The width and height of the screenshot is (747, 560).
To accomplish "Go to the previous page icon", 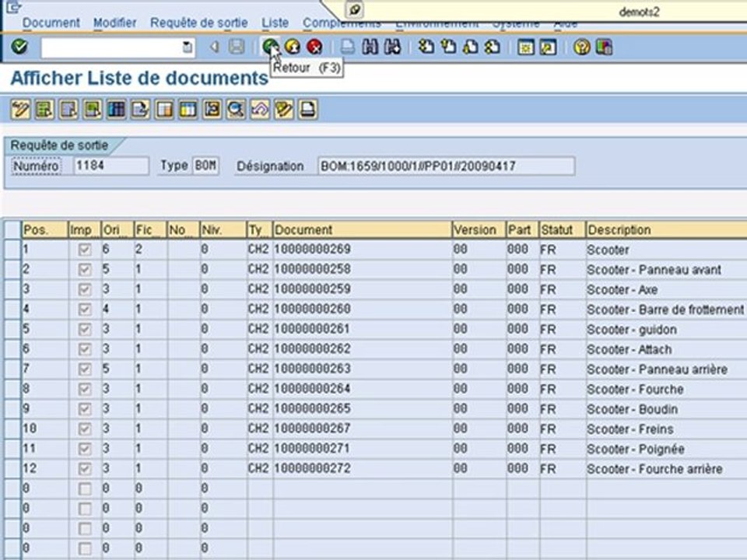I will [x=448, y=47].
